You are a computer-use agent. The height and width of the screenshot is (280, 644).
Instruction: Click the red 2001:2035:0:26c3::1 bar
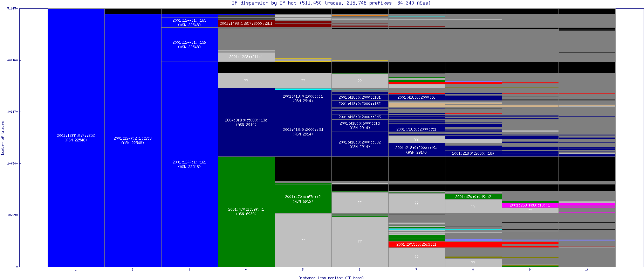417,244
